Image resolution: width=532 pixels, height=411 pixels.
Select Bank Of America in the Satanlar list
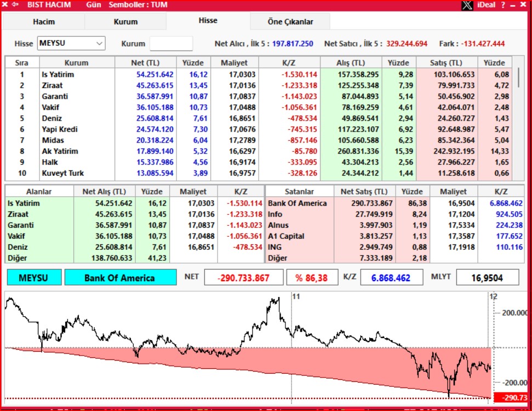point(299,203)
